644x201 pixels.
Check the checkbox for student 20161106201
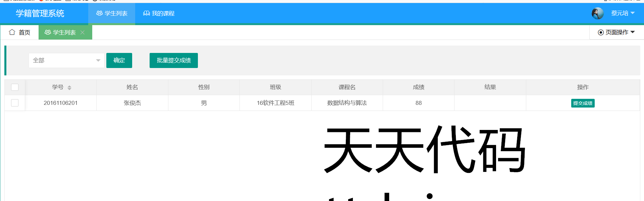pos(15,103)
